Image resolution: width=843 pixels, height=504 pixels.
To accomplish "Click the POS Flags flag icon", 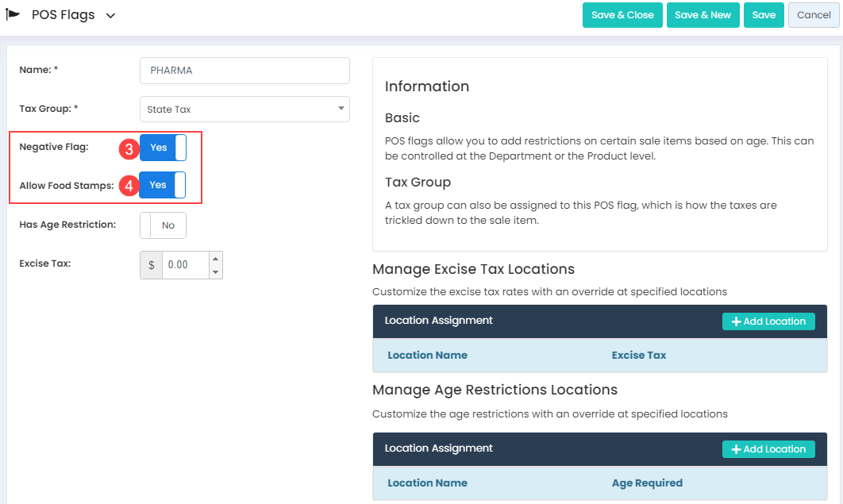I will [13, 15].
